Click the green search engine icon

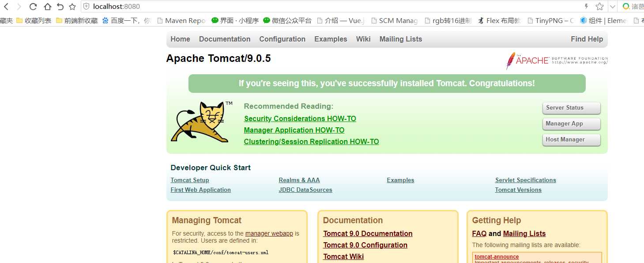click(626, 7)
